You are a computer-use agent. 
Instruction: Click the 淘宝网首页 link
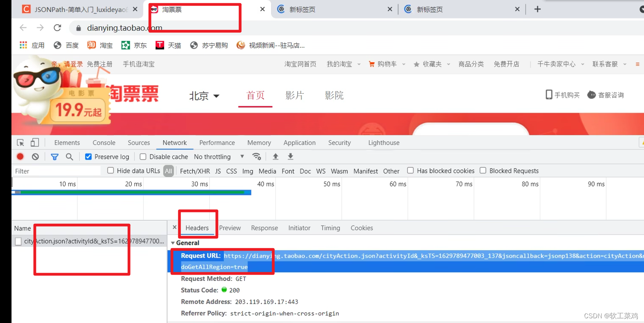(300, 64)
